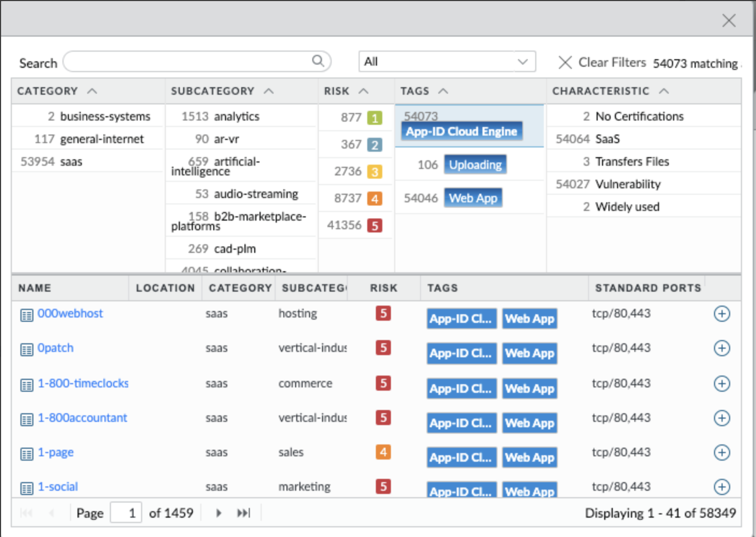This screenshot has width=756, height=537.
Task: Click the search magnifier icon
Action: click(318, 61)
